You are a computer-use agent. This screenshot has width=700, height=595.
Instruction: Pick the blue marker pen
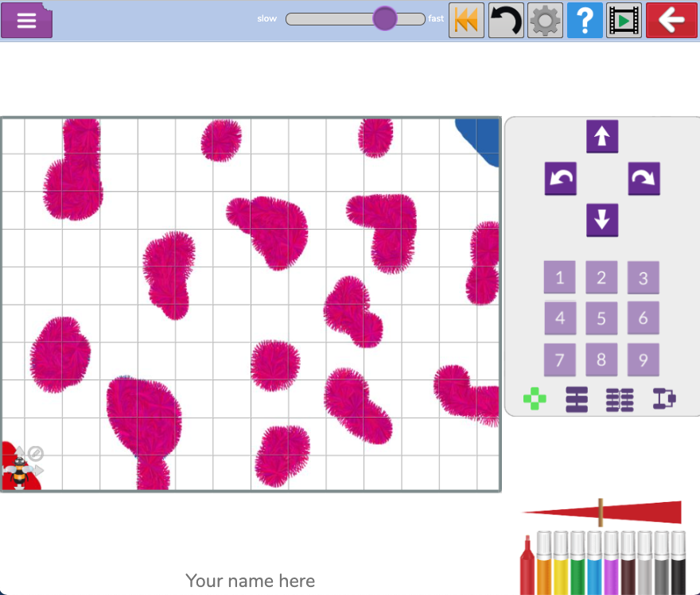(x=594, y=563)
